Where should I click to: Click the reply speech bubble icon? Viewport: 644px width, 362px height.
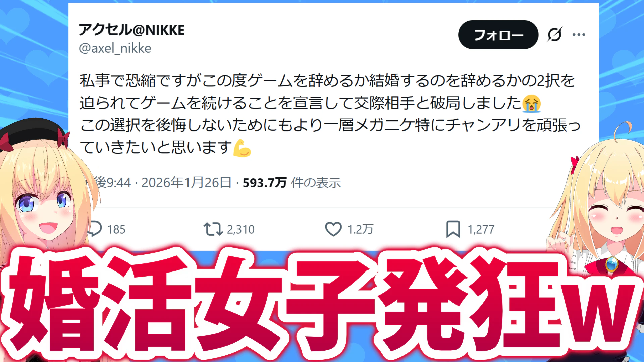[94, 229]
